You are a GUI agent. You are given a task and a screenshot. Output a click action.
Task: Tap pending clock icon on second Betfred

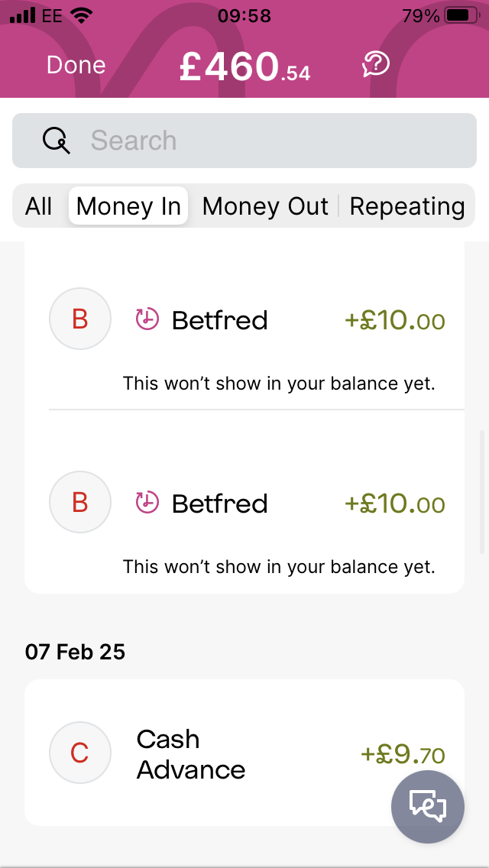[x=147, y=502]
